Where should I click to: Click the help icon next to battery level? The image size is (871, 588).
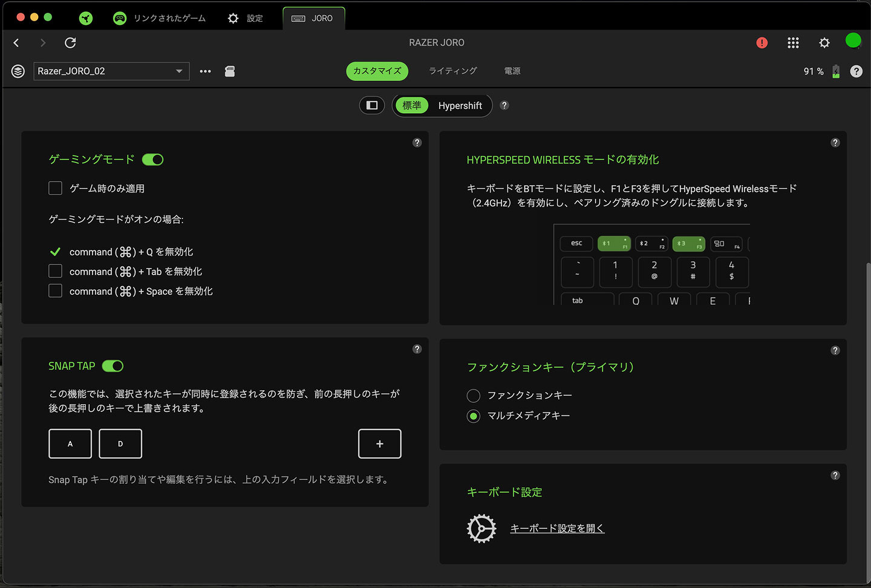click(x=856, y=71)
